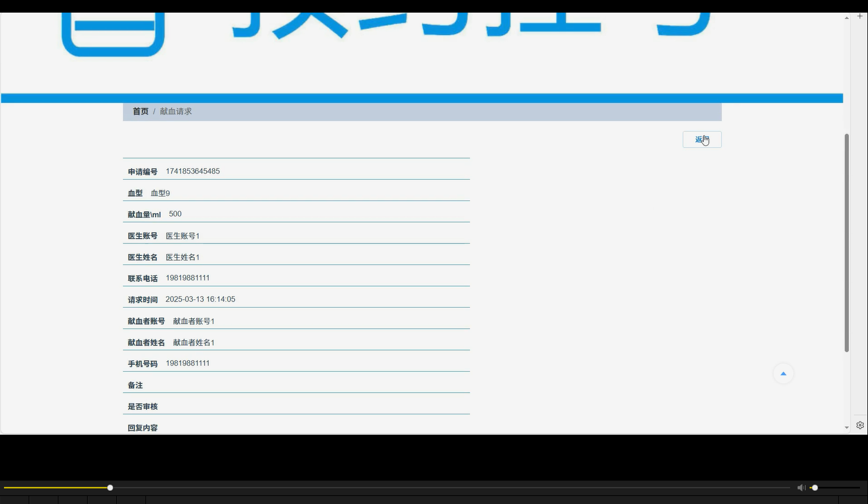The height and width of the screenshot is (504, 868).
Task: Click the 备注 field label
Action: point(135,385)
